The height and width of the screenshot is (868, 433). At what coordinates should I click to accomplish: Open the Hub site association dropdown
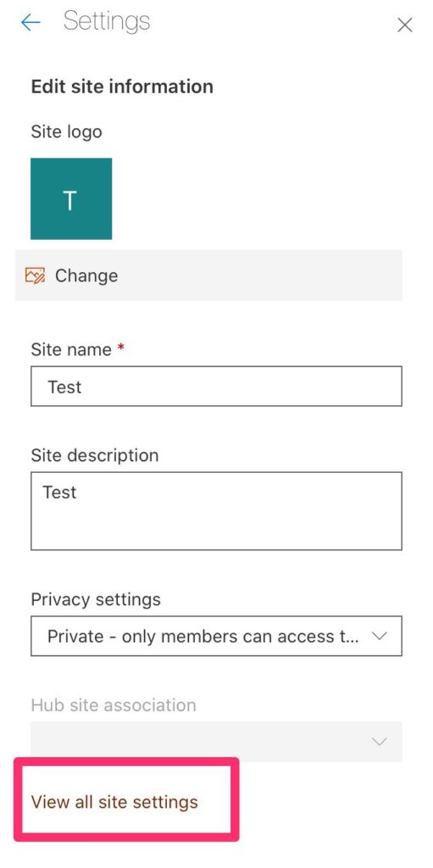click(216, 741)
